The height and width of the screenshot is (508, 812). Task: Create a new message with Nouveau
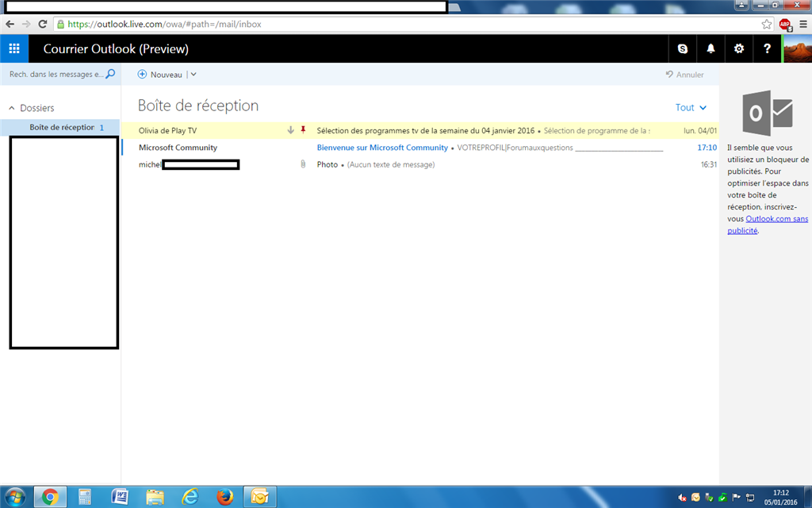pos(160,75)
